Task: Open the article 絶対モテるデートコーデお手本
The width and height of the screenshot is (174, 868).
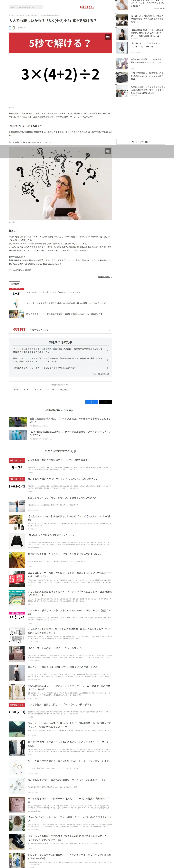Action: pyautogui.click(x=64, y=314)
